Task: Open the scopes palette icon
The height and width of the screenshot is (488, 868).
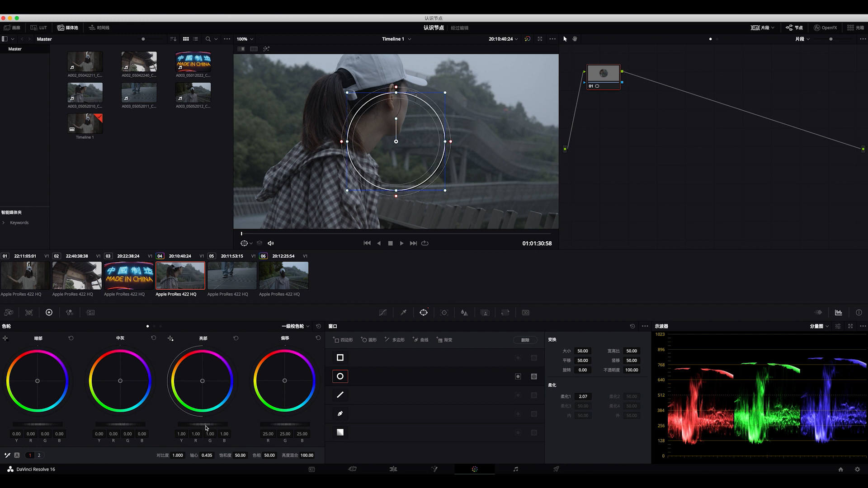Action: point(839,313)
